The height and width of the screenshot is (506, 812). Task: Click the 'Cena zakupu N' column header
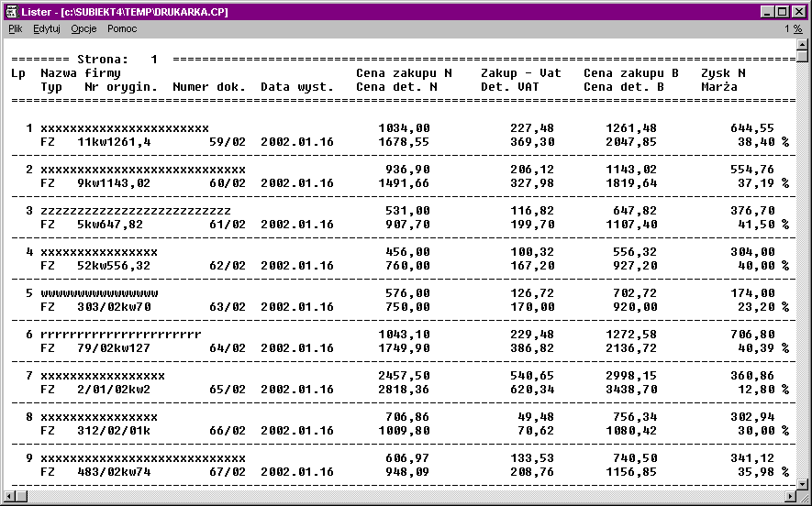(404, 73)
